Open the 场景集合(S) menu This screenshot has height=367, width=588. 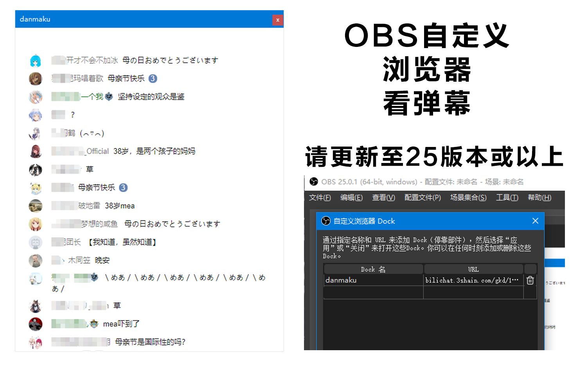point(468,198)
